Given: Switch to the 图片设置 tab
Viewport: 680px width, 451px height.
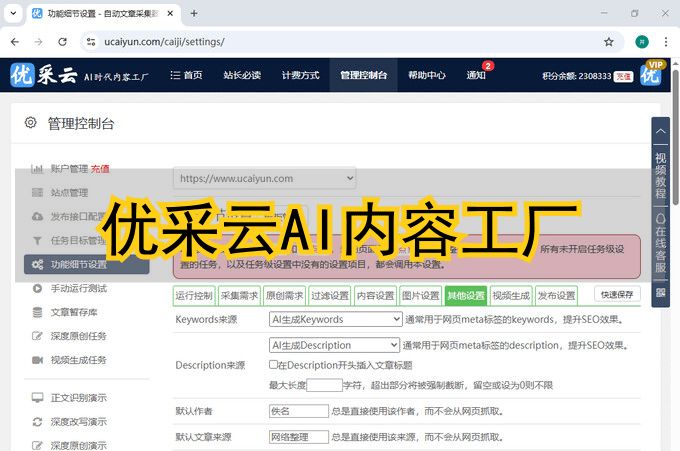Looking at the screenshot, I should tap(420, 296).
